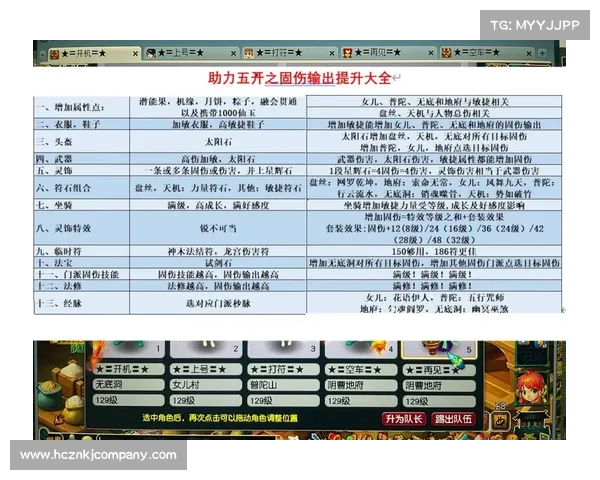The height and width of the screenshot is (480, 600).
Task: Close the ★=开机=★ tab
Action: pos(135,54)
